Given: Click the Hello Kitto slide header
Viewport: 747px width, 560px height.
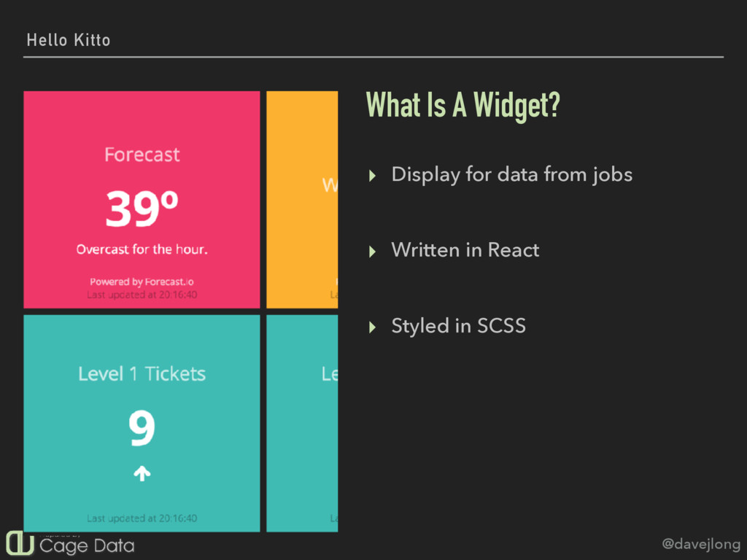Looking at the screenshot, I should 68,40.
